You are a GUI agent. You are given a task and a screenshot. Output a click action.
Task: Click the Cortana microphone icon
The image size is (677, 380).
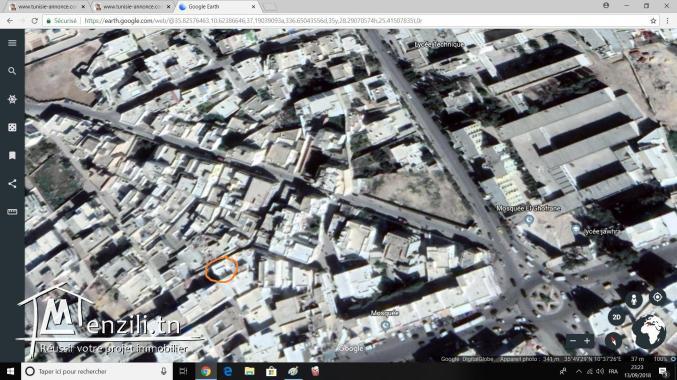[164, 371]
